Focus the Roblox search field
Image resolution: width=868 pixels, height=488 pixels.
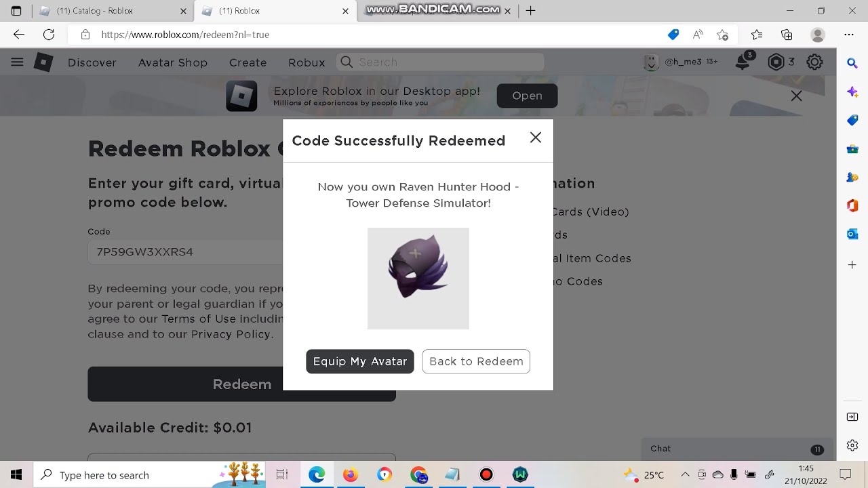(441, 62)
